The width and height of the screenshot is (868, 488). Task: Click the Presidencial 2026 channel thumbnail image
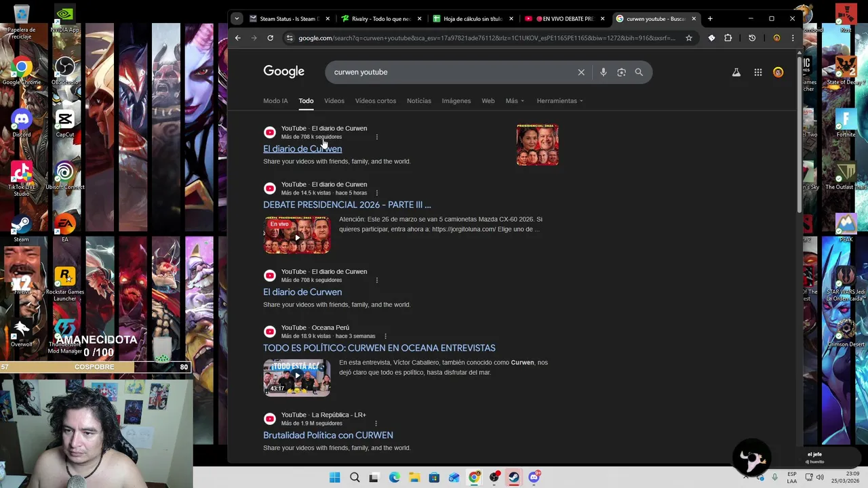pyautogui.click(x=537, y=144)
